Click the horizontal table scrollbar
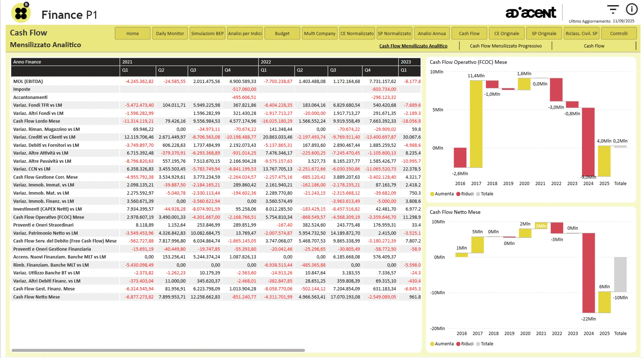Viewport: 644px width, 358px height. pos(158,350)
